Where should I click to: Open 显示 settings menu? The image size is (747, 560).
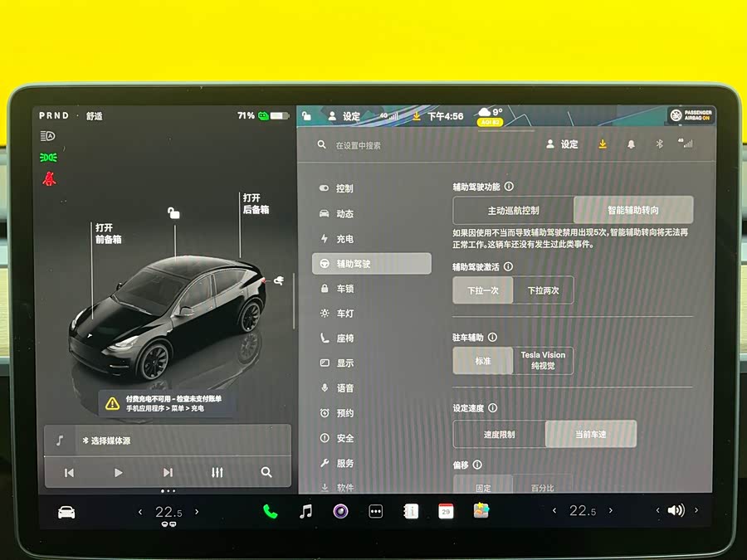pos(372,363)
